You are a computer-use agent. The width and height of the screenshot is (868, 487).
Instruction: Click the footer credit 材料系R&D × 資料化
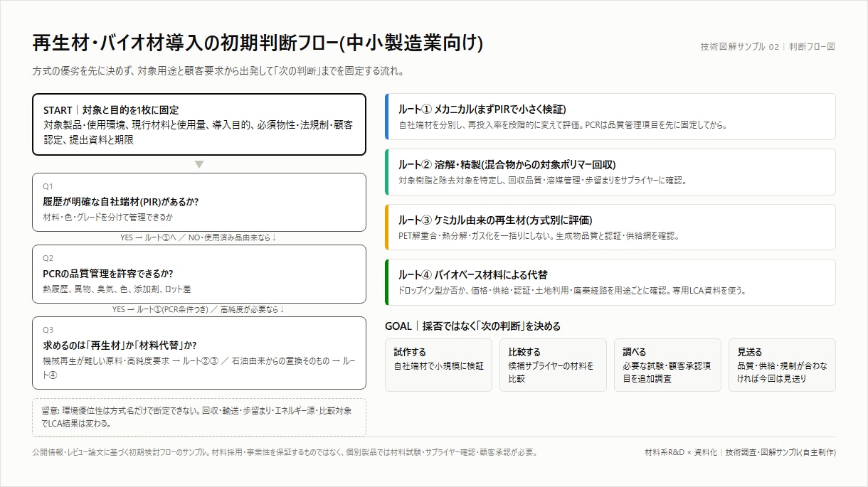[681, 452]
